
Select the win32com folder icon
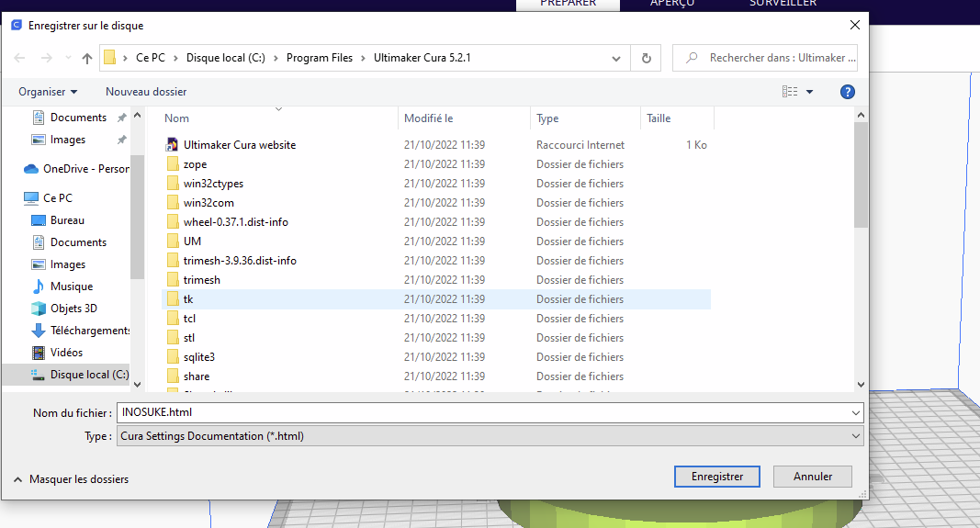[173, 203]
